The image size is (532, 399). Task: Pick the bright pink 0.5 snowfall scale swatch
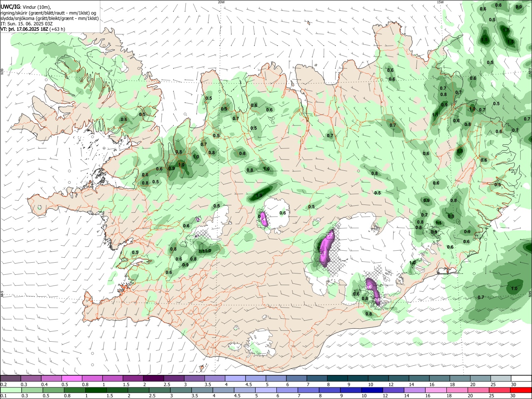(71, 379)
